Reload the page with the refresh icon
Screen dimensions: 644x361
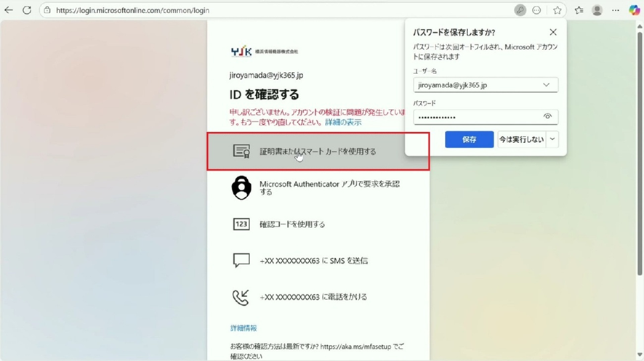27,10
